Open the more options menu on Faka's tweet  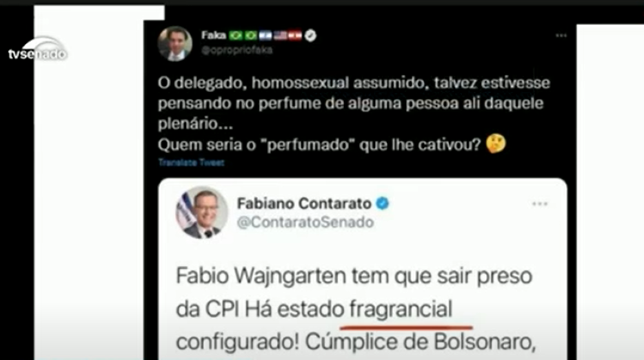coord(561,35)
